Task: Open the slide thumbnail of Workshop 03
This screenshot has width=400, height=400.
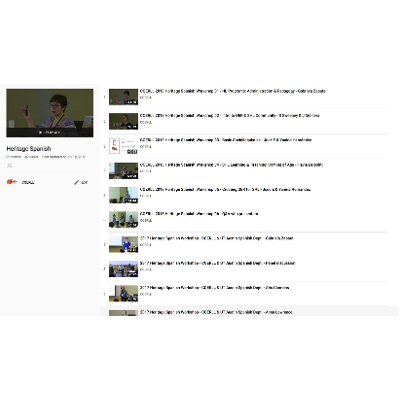Action: coord(123,146)
